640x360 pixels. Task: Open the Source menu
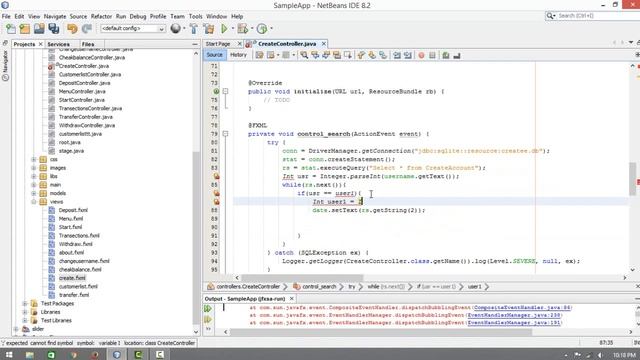78,16
